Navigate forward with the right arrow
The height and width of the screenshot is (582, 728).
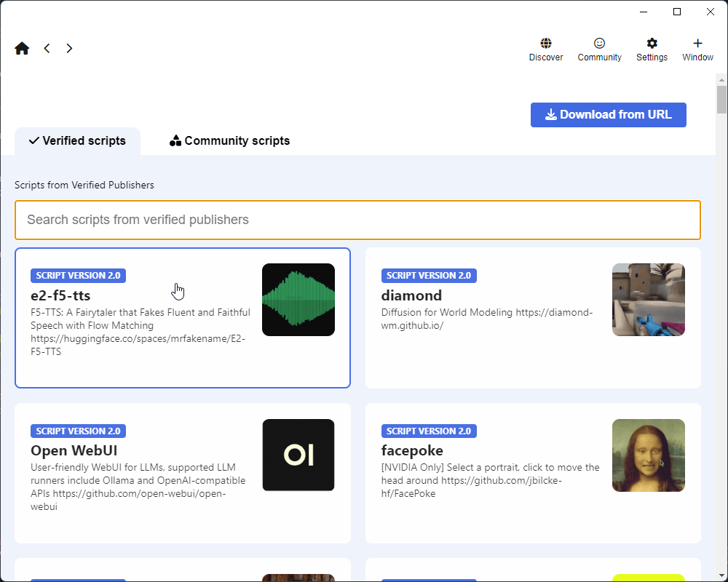click(x=69, y=48)
